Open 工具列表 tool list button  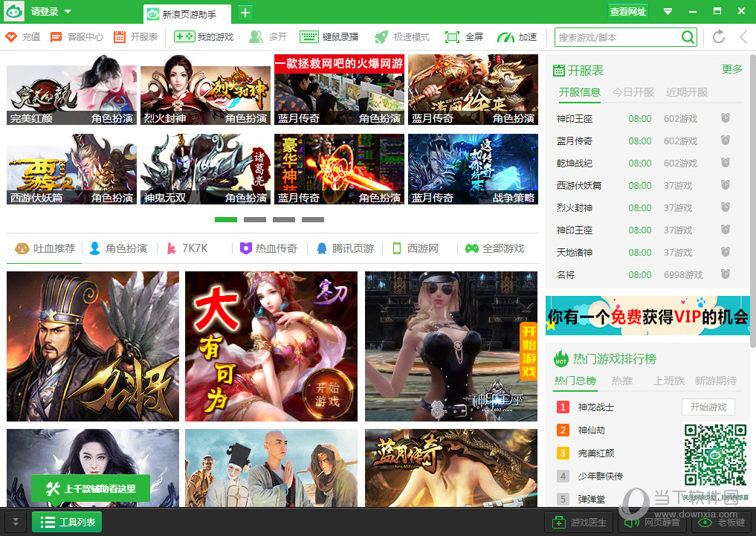[x=67, y=522]
